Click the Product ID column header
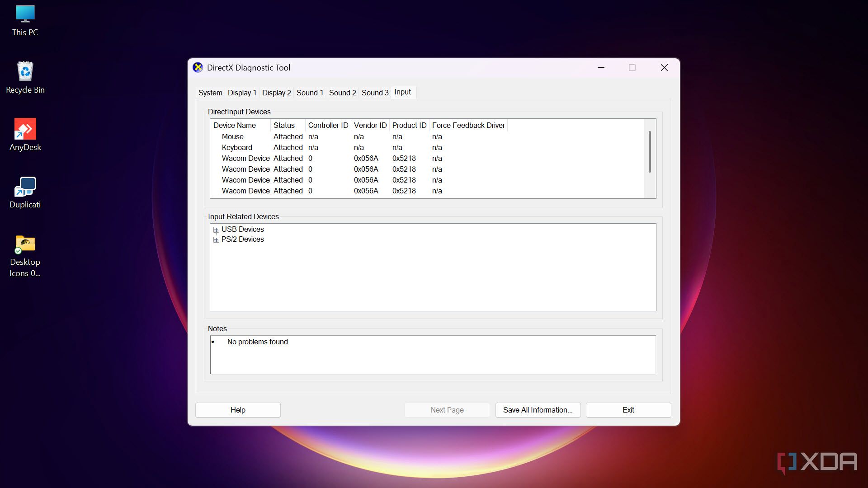 point(409,125)
